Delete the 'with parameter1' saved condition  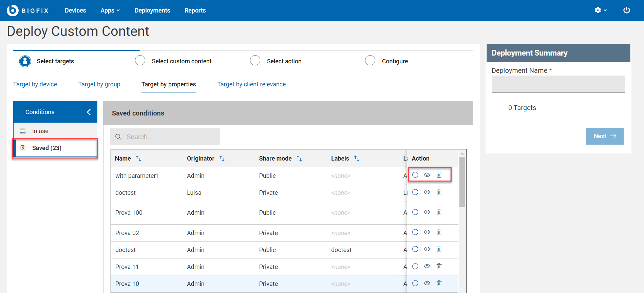point(439,175)
